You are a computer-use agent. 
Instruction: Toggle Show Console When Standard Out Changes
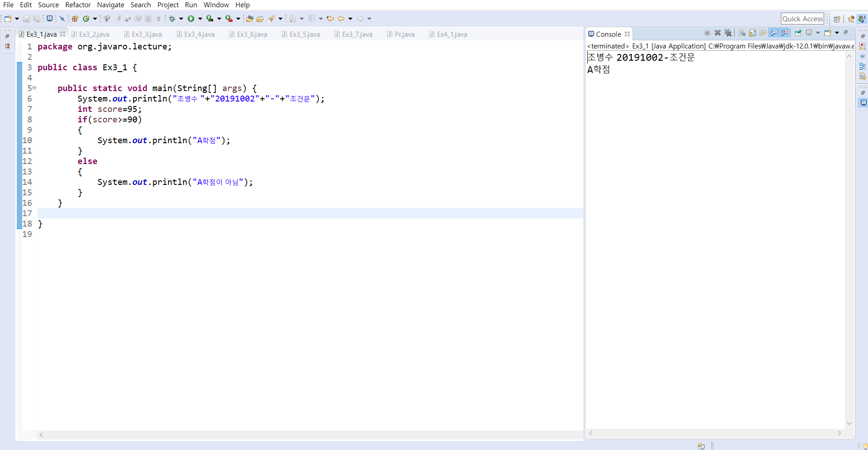click(x=774, y=33)
